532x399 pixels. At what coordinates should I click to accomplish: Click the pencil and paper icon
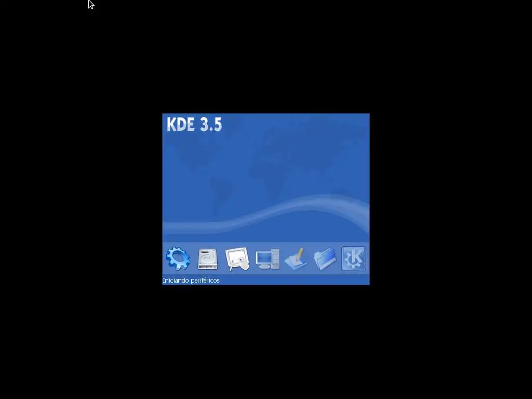296,259
